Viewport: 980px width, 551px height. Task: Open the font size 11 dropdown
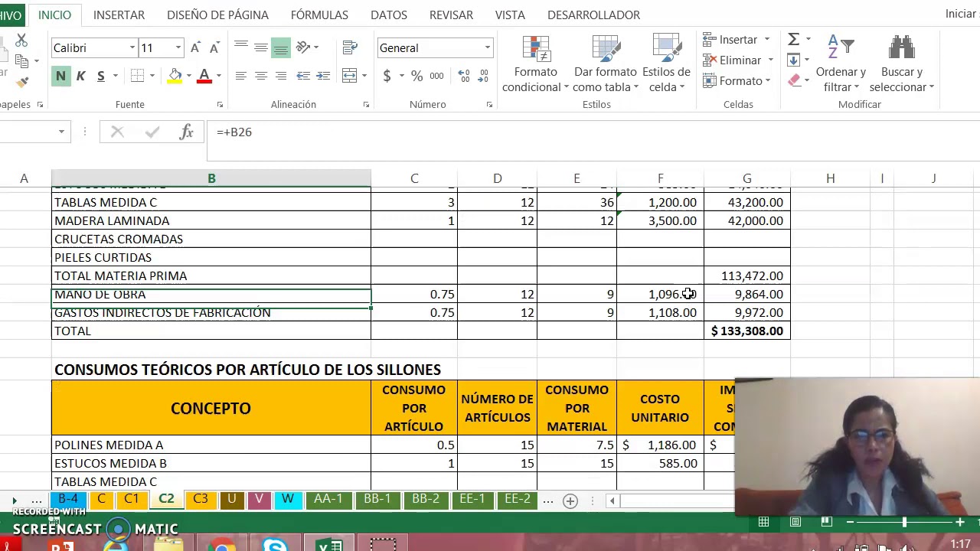[178, 48]
